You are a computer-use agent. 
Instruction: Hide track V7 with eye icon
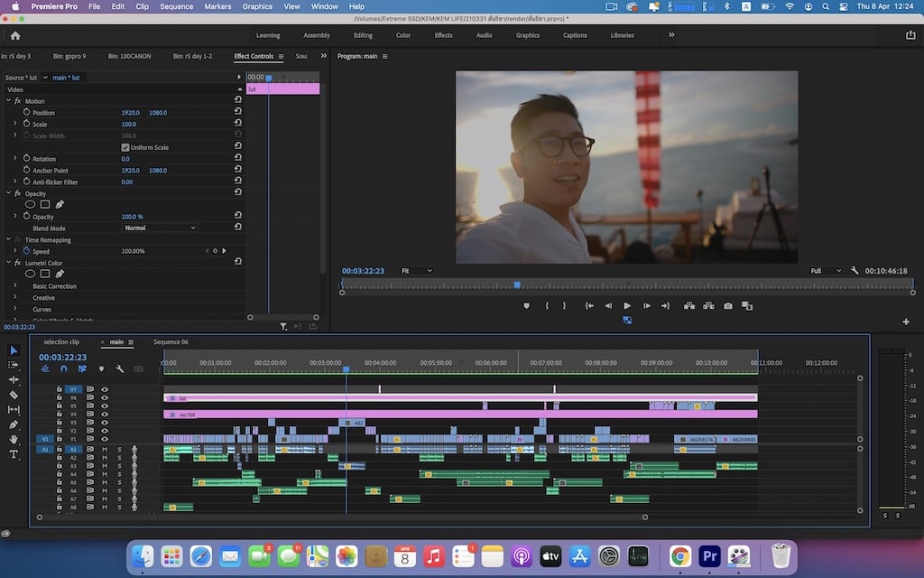105,389
